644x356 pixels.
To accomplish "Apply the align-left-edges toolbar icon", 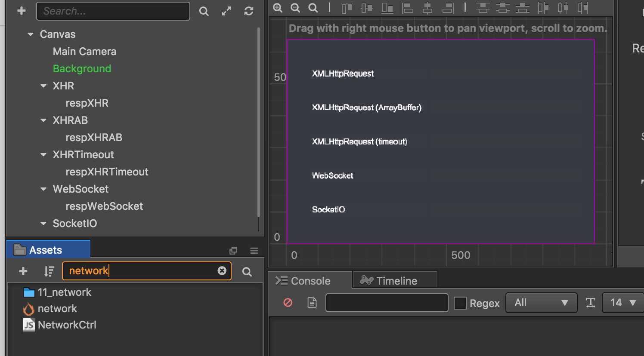I will (x=408, y=8).
